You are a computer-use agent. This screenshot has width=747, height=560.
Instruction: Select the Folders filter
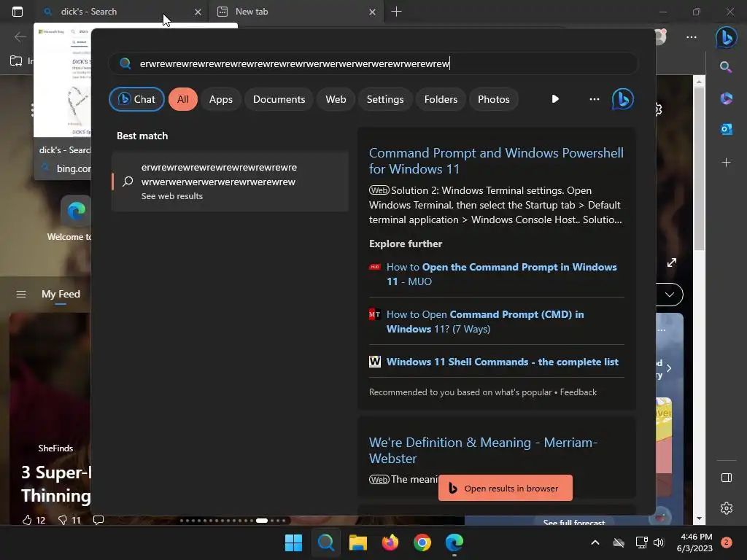coord(441,99)
